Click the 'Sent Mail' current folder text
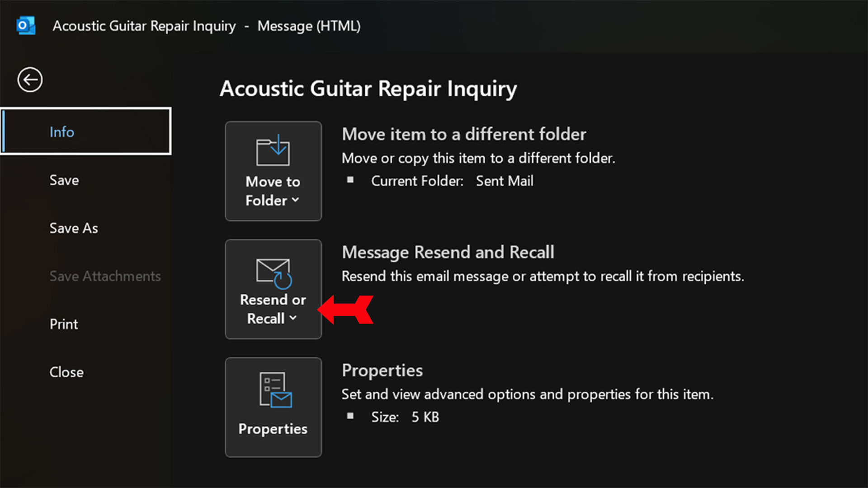 click(x=505, y=181)
